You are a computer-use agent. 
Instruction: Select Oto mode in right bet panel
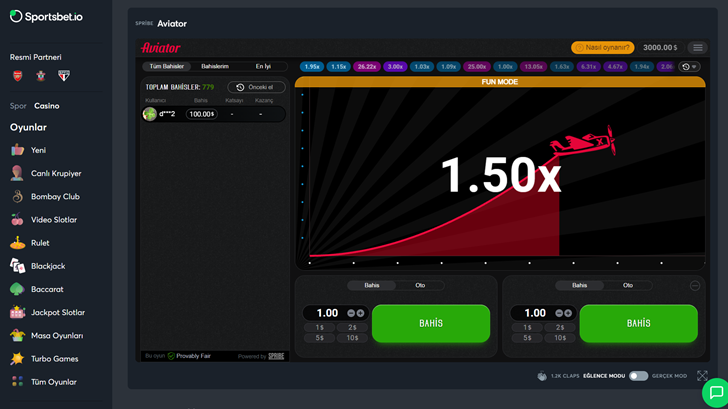[628, 286]
